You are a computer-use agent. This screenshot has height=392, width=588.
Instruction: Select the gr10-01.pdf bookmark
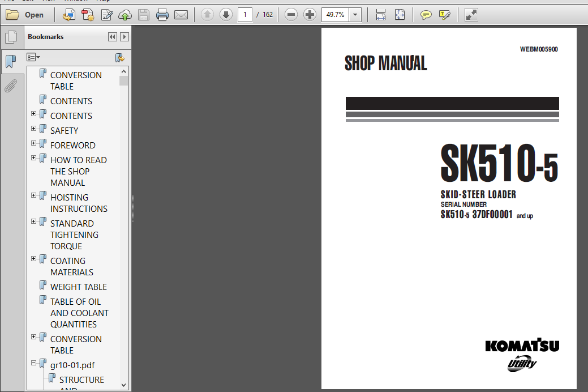point(72,365)
